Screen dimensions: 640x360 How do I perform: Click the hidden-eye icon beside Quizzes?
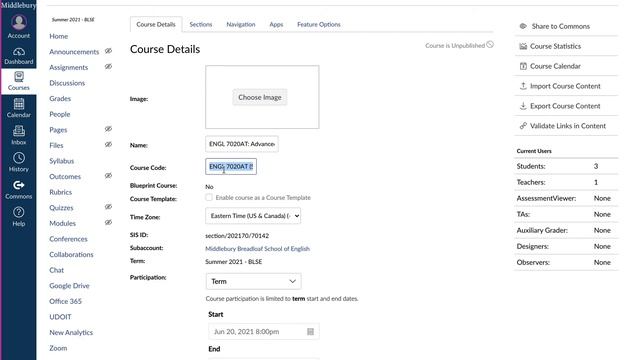(x=108, y=207)
